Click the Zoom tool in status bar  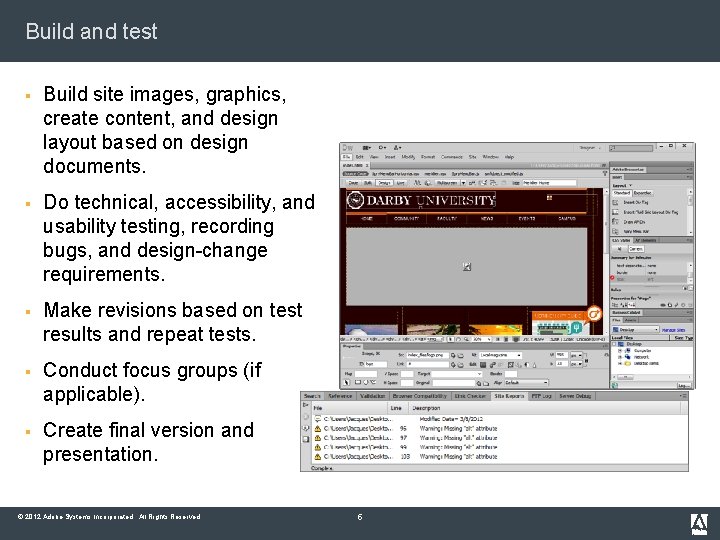466,339
